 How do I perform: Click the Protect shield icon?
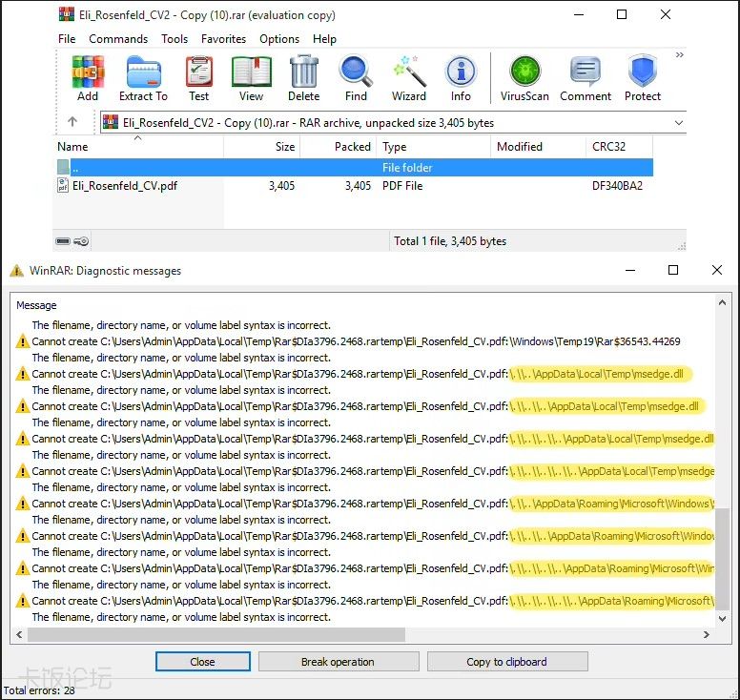click(x=643, y=78)
